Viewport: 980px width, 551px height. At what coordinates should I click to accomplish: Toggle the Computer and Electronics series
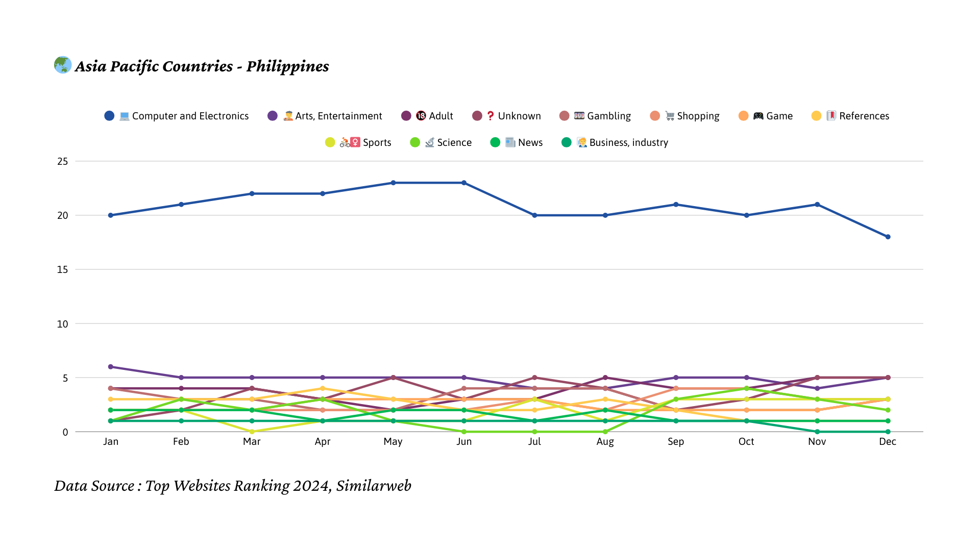tap(190, 116)
